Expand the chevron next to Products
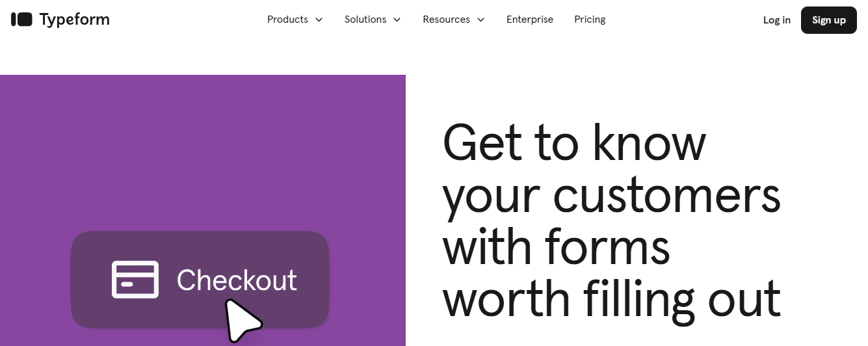The width and height of the screenshot is (868, 346). tap(319, 20)
